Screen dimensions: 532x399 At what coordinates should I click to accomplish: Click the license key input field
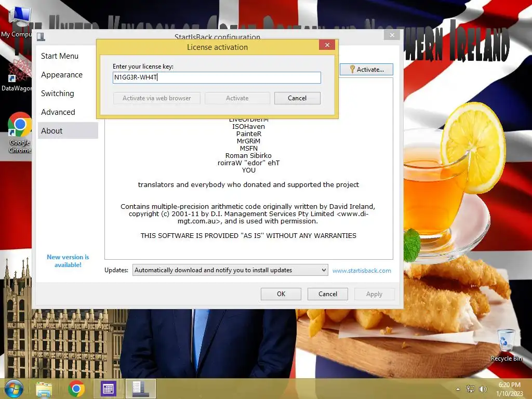(217, 77)
